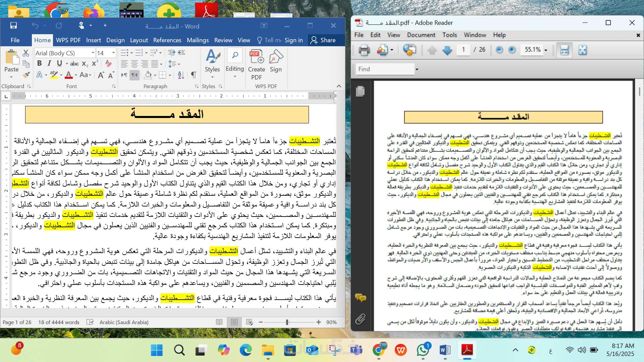Screen dimensions: 644x362
Task: Click the Format Painter brush icon
Action: click(26, 75)
